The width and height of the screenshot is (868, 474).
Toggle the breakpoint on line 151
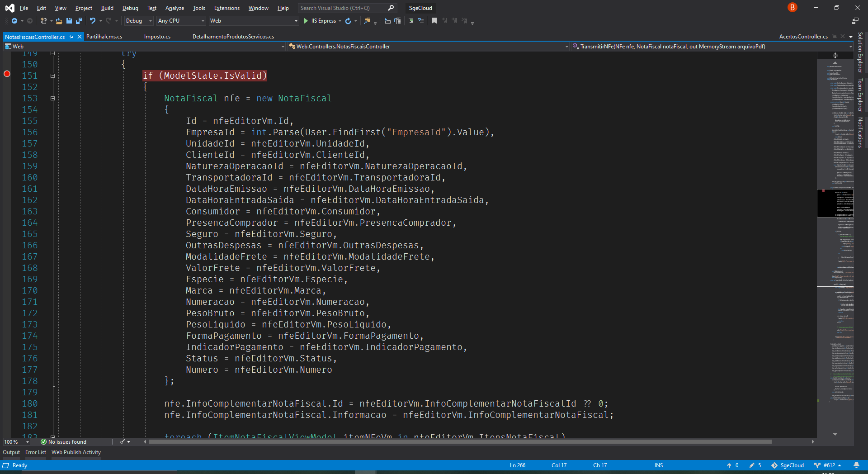7,74
